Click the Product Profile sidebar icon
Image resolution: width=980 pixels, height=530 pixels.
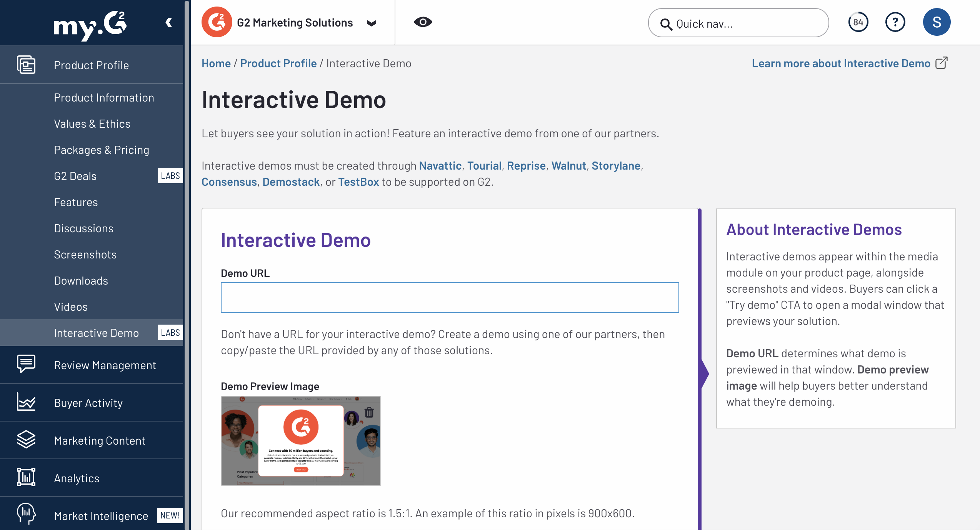point(26,65)
